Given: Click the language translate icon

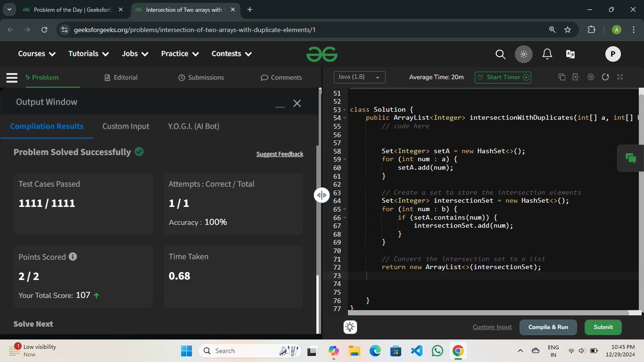Looking at the screenshot, I should point(570,54).
